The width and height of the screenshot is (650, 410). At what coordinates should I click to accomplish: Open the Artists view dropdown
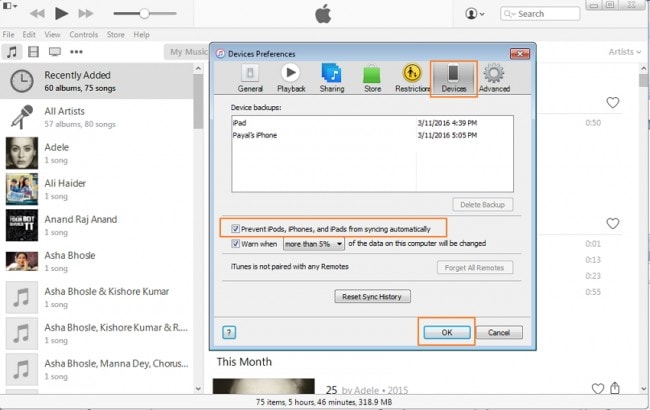tap(624, 52)
